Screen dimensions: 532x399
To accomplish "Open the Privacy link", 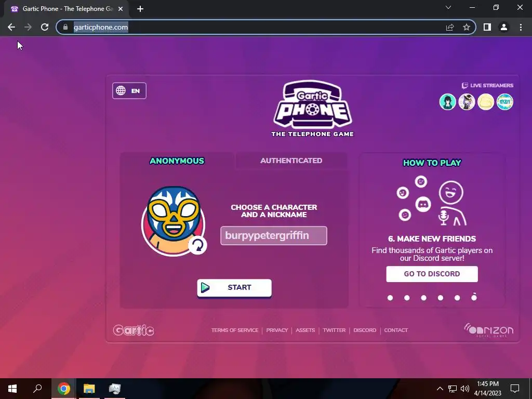I will 277,330.
